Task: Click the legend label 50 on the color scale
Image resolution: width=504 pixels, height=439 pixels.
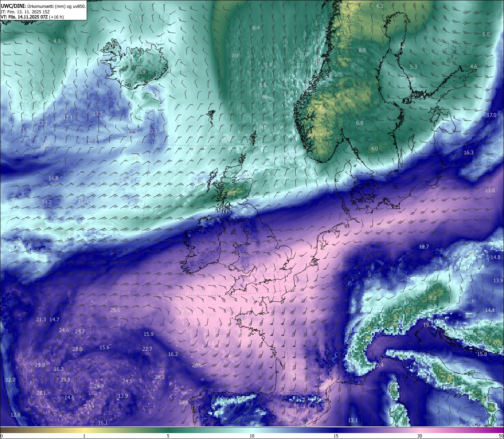Action: 500,436
